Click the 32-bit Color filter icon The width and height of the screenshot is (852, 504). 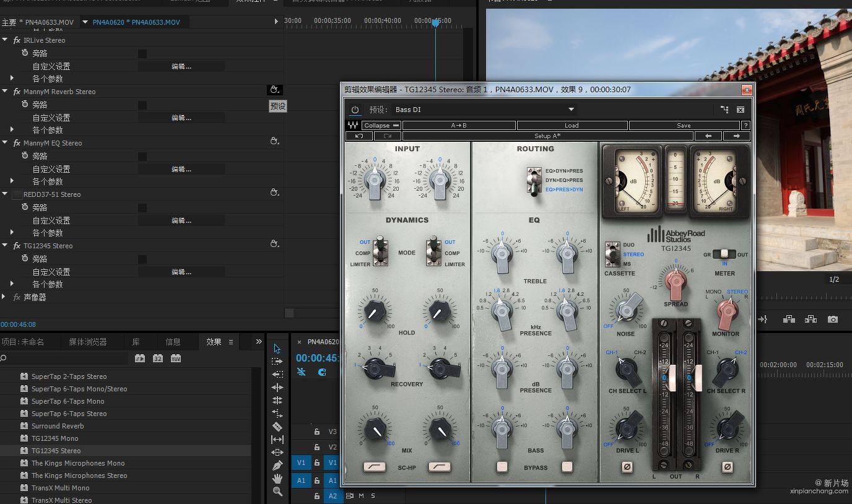point(158,358)
